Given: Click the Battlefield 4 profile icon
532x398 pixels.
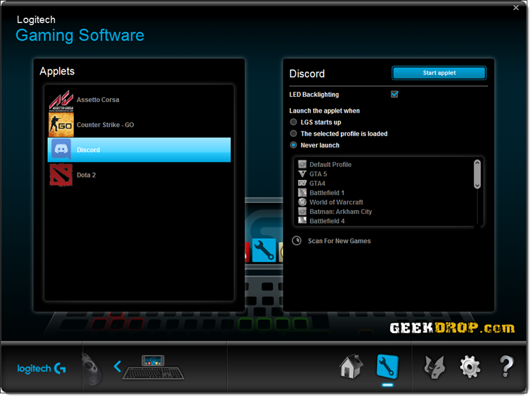Looking at the screenshot, I should pyautogui.click(x=302, y=221).
